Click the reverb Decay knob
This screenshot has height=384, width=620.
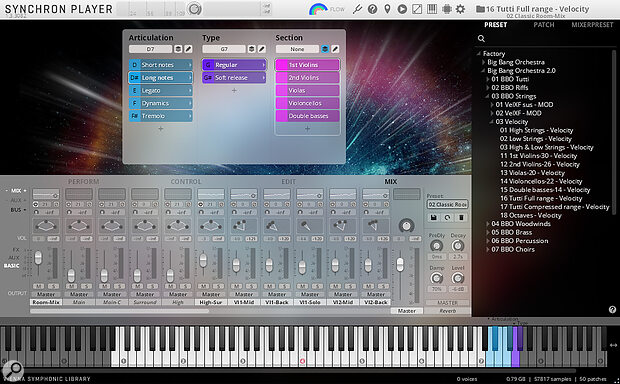[x=457, y=246]
